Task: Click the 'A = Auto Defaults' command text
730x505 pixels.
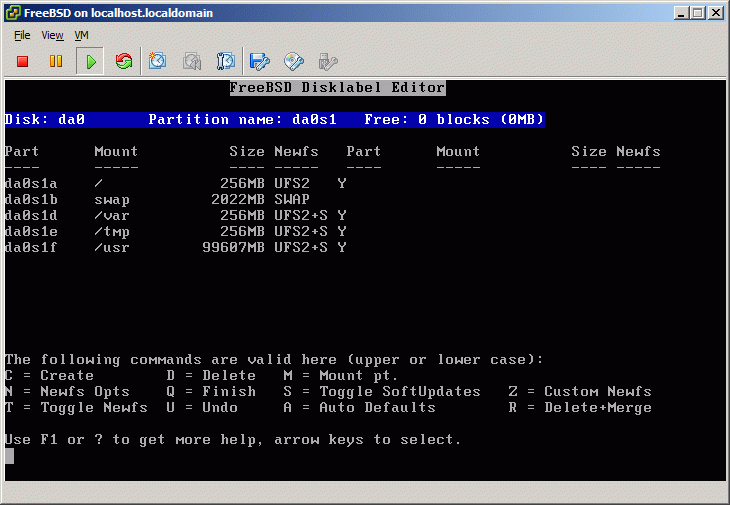Action: pos(359,408)
